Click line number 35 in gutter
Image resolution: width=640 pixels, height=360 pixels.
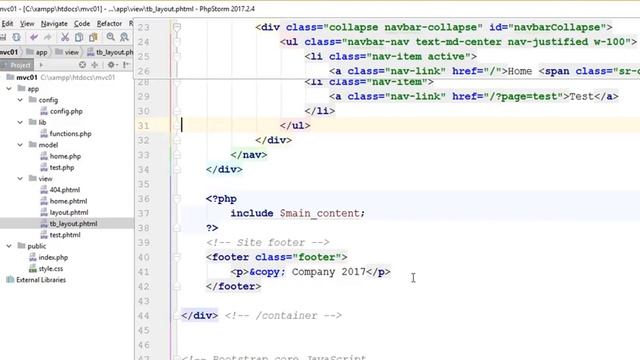[x=143, y=184]
